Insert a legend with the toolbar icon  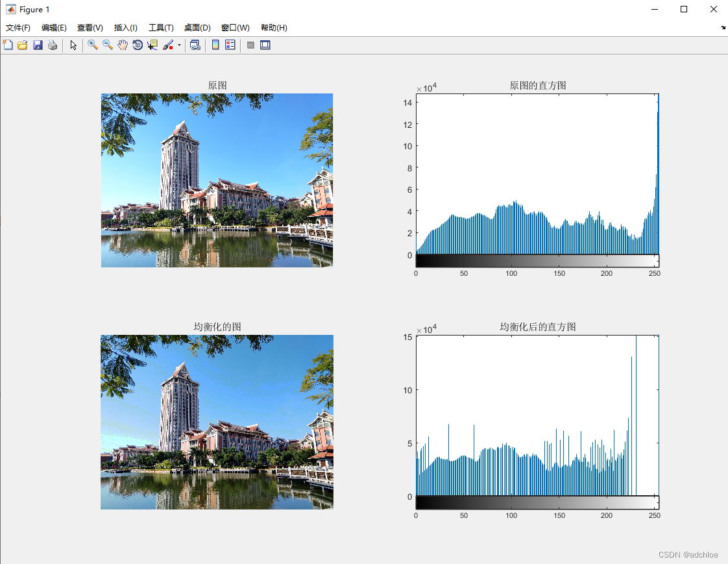pyautogui.click(x=230, y=45)
